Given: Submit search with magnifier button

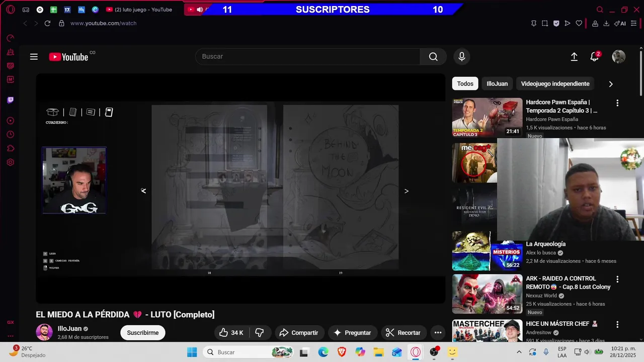Looking at the screenshot, I should pyautogui.click(x=433, y=56).
